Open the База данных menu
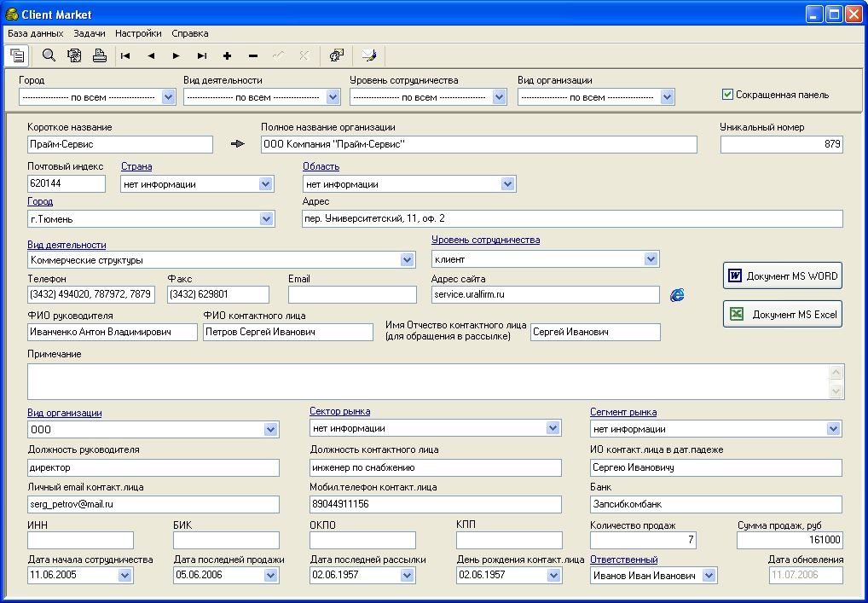 (x=36, y=33)
